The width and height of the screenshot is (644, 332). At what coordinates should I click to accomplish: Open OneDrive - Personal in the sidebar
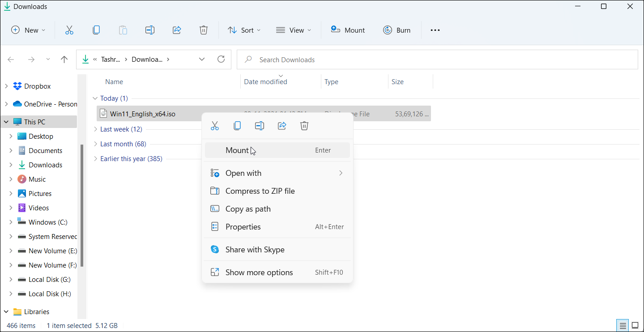51,104
